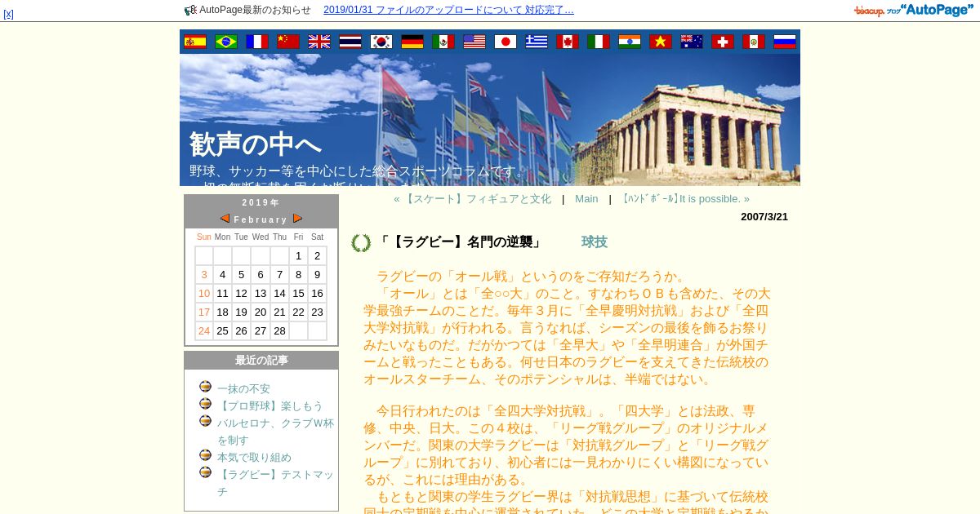Click the laurel wreath icon beside article title
The height and width of the screenshot is (514, 980).
click(361, 243)
